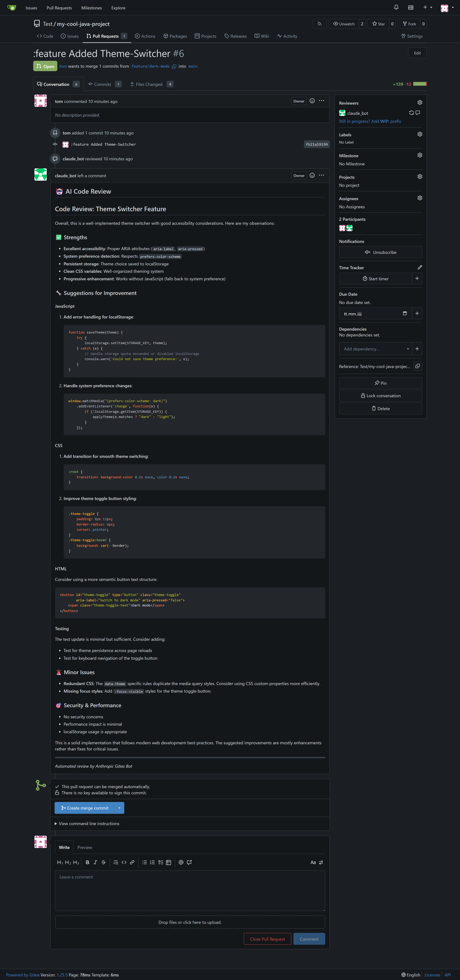This screenshot has height=980, width=460.
Task: Switch to Files Changed tab
Action: click(152, 84)
